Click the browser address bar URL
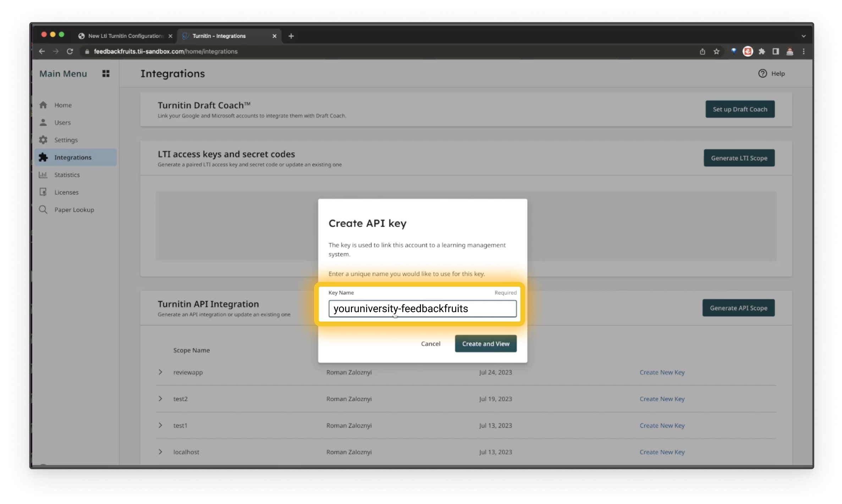The width and height of the screenshot is (842, 504). [166, 51]
